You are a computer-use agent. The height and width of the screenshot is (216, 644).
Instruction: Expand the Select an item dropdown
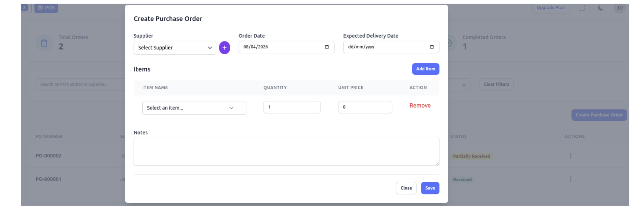pos(194,108)
